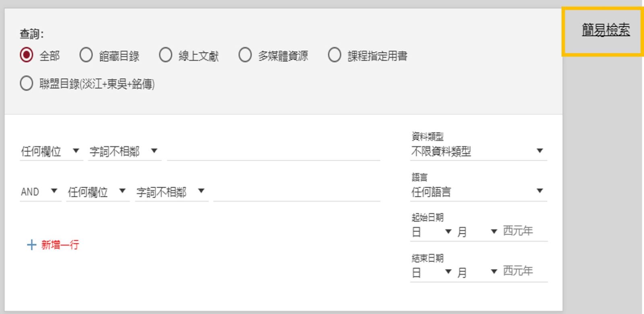Add a search row with 新增一行
The height and width of the screenshot is (314, 644).
(x=60, y=245)
